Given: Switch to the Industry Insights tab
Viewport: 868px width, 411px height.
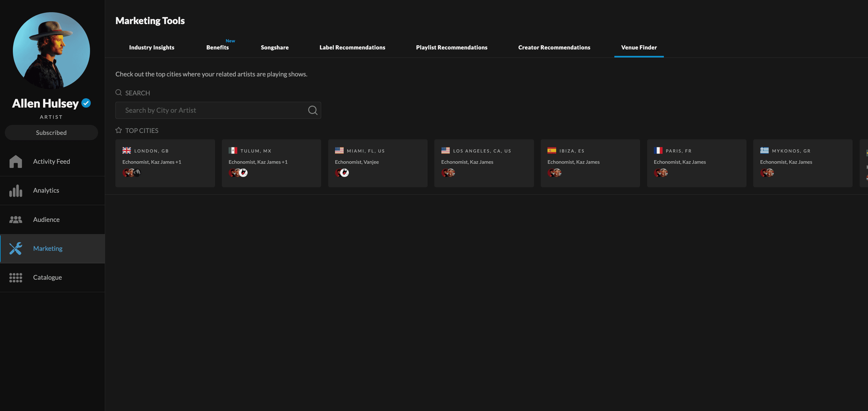Looking at the screenshot, I should (152, 48).
